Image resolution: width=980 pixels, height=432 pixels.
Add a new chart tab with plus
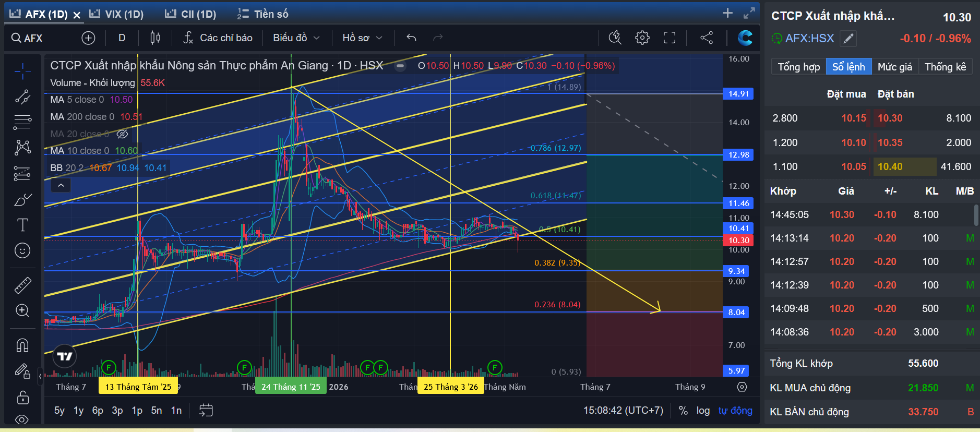[x=727, y=13]
